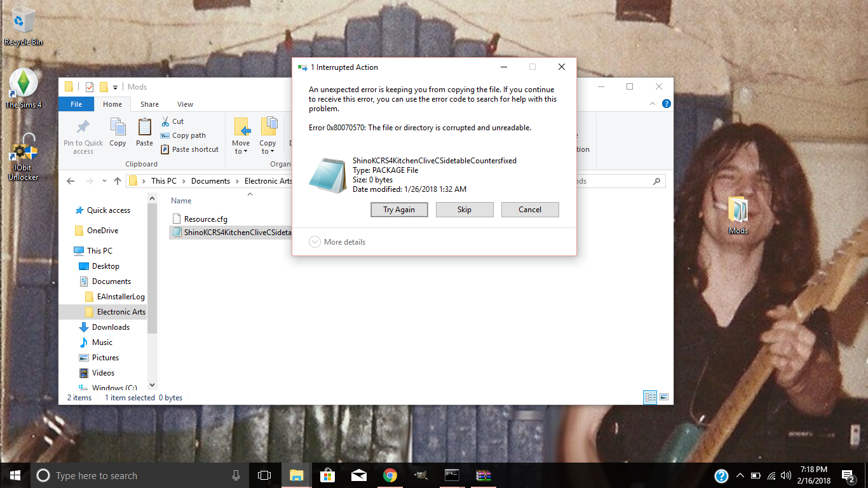The width and height of the screenshot is (868, 488).
Task: Open Explorer help question mark icon
Action: (666, 104)
